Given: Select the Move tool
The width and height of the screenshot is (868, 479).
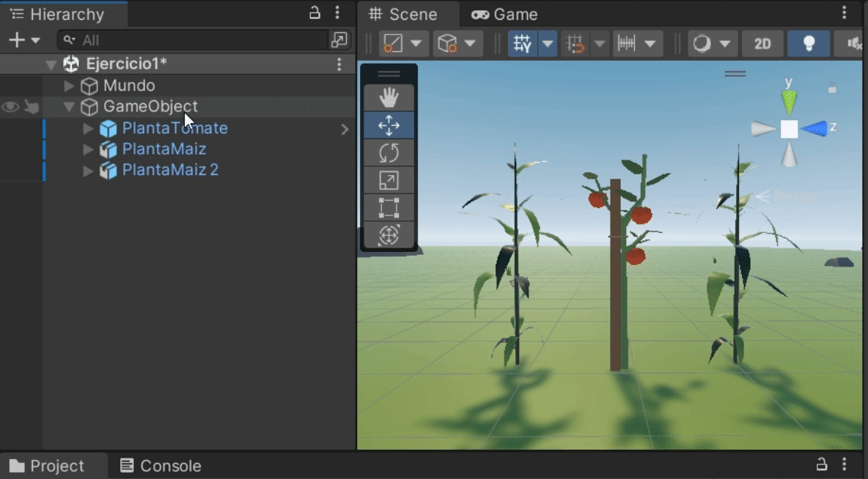Looking at the screenshot, I should coord(389,125).
